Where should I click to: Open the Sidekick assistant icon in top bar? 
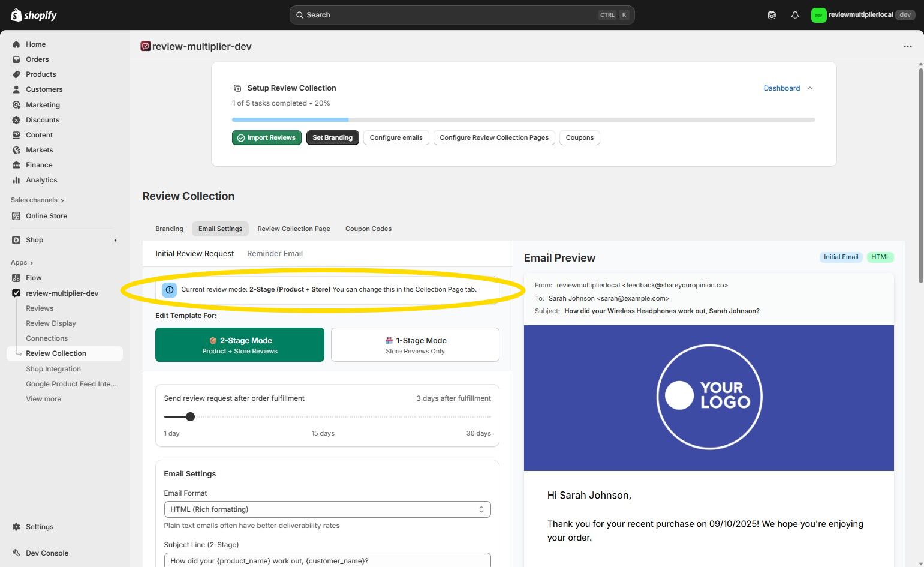(x=772, y=15)
